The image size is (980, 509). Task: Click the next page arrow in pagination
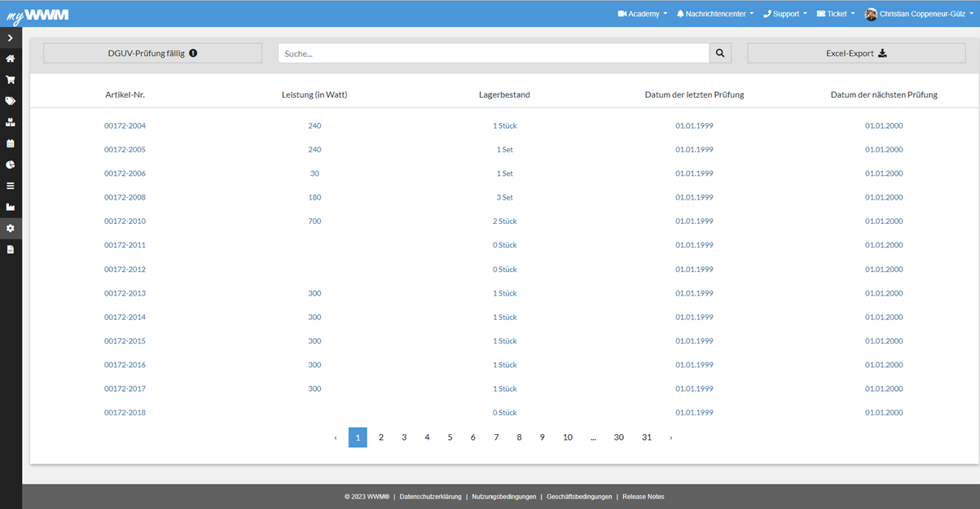pyautogui.click(x=671, y=437)
